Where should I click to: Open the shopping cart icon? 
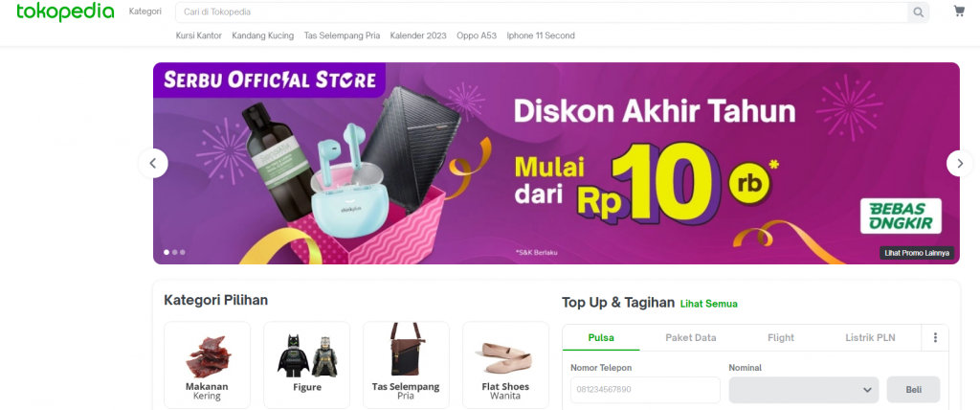[x=959, y=11]
